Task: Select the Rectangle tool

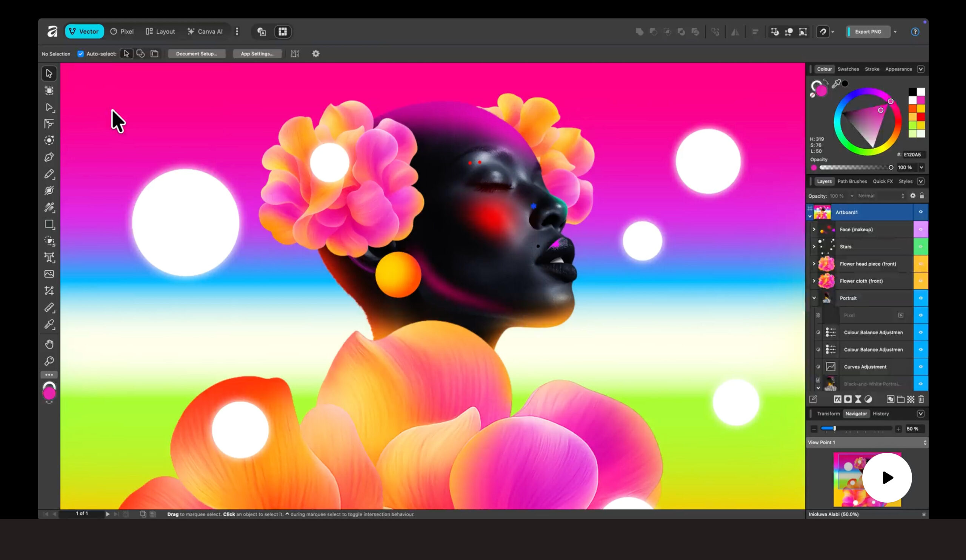Action: [49, 225]
